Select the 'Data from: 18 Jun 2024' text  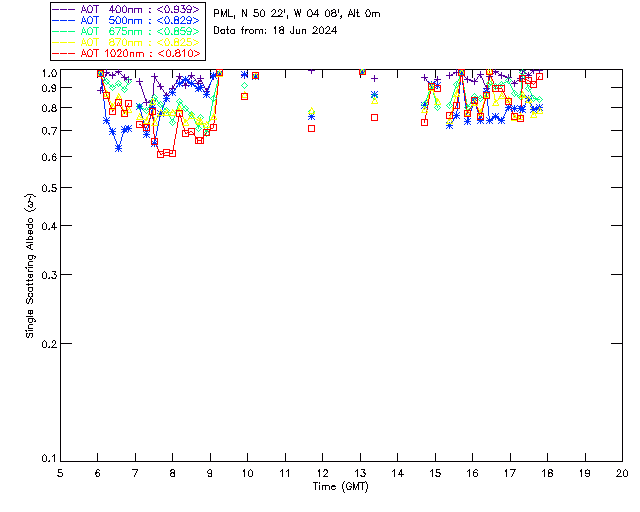click(275, 31)
